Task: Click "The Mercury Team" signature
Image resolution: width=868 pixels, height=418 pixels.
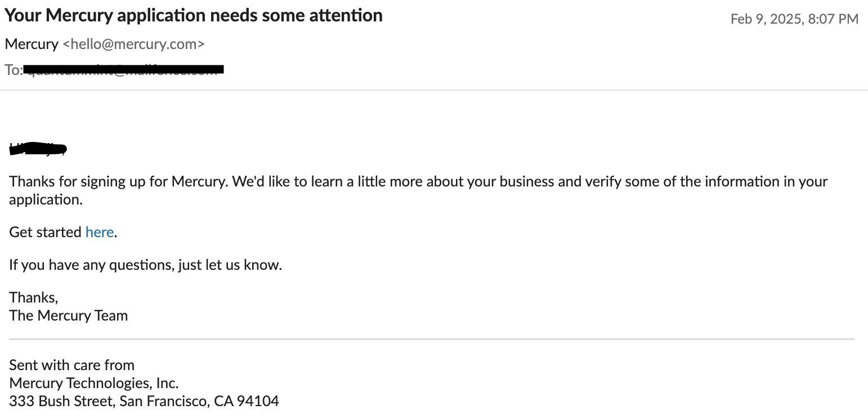Action: [x=69, y=315]
